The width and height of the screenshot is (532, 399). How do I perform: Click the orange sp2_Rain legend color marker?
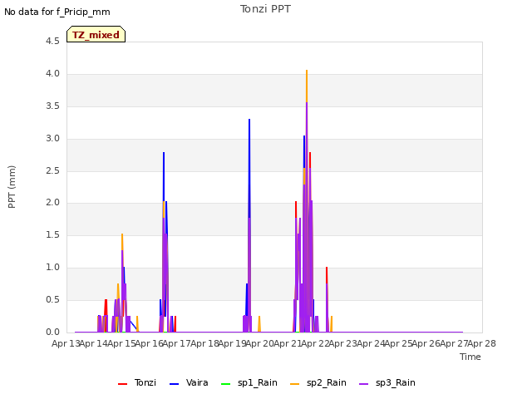(295, 384)
